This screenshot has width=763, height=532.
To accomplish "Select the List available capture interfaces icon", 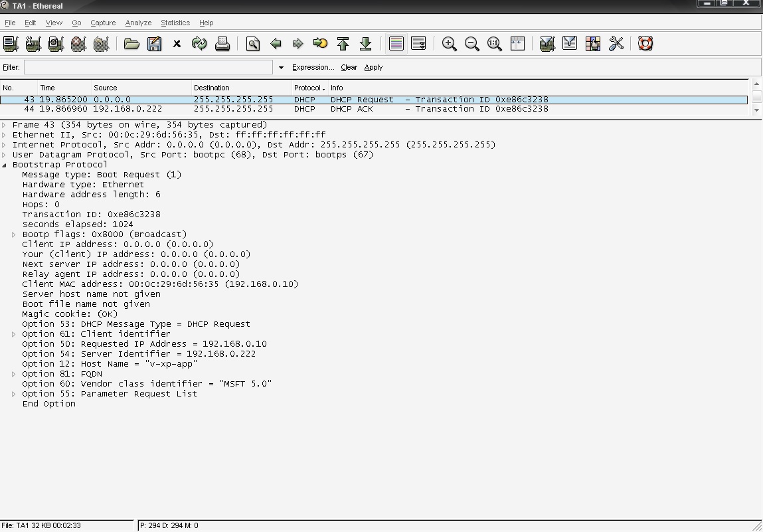I will click(x=11, y=43).
